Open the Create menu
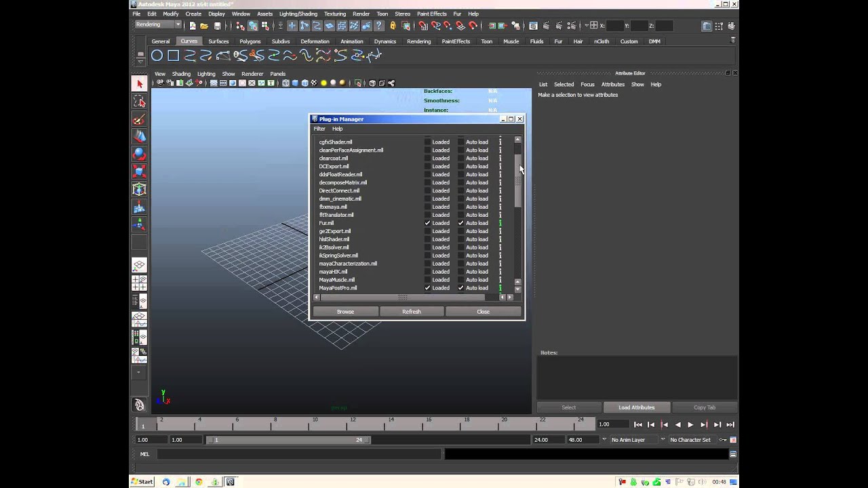The height and width of the screenshot is (488, 868). pyautogui.click(x=193, y=14)
